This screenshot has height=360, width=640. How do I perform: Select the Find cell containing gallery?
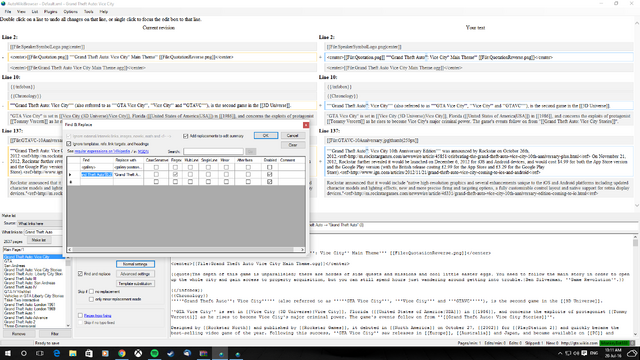tap(97, 167)
